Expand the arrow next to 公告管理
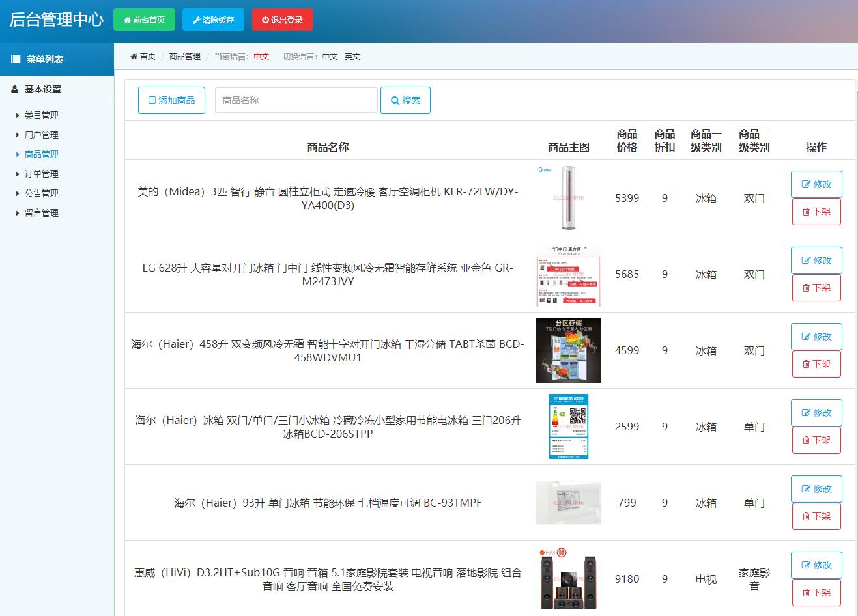The height and width of the screenshot is (616, 858). pyautogui.click(x=18, y=193)
